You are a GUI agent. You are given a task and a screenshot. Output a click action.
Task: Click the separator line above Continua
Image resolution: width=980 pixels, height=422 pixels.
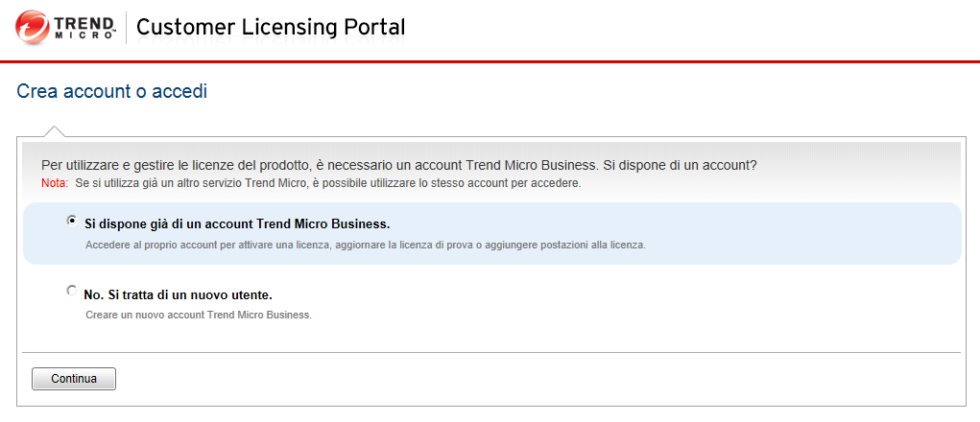[x=490, y=352]
